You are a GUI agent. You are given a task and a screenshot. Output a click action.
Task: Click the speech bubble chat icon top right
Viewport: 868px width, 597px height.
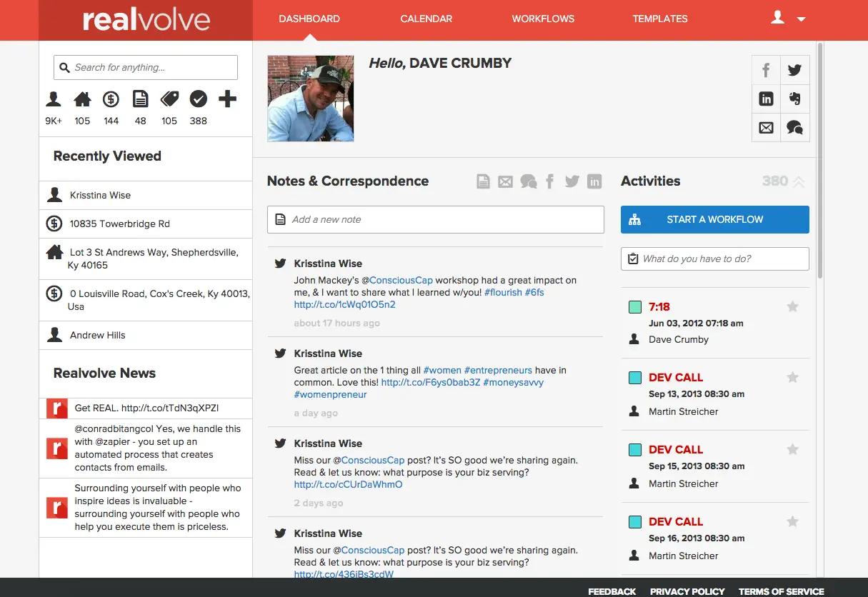tap(794, 128)
